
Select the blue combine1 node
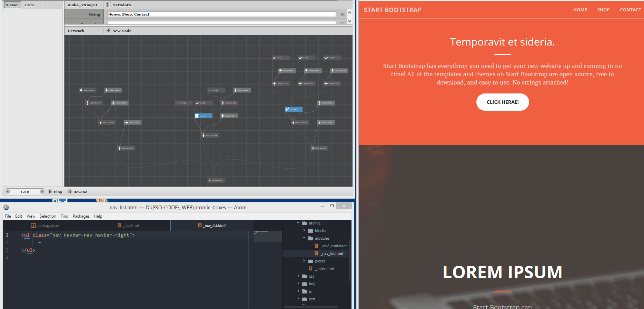pyautogui.click(x=204, y=116)
